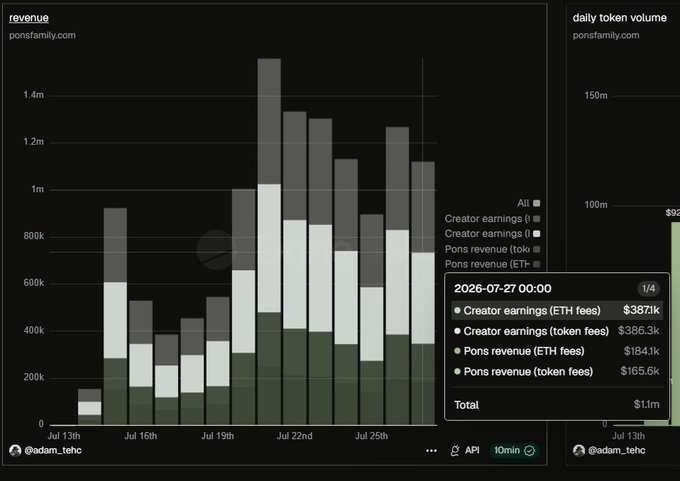
Task: Click the alert bell icon beside API
Action: click(455, 451)
